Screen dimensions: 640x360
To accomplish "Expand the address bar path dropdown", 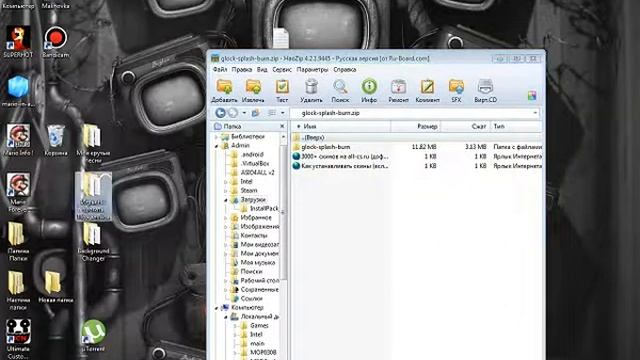I will click(x=535, y=113).
